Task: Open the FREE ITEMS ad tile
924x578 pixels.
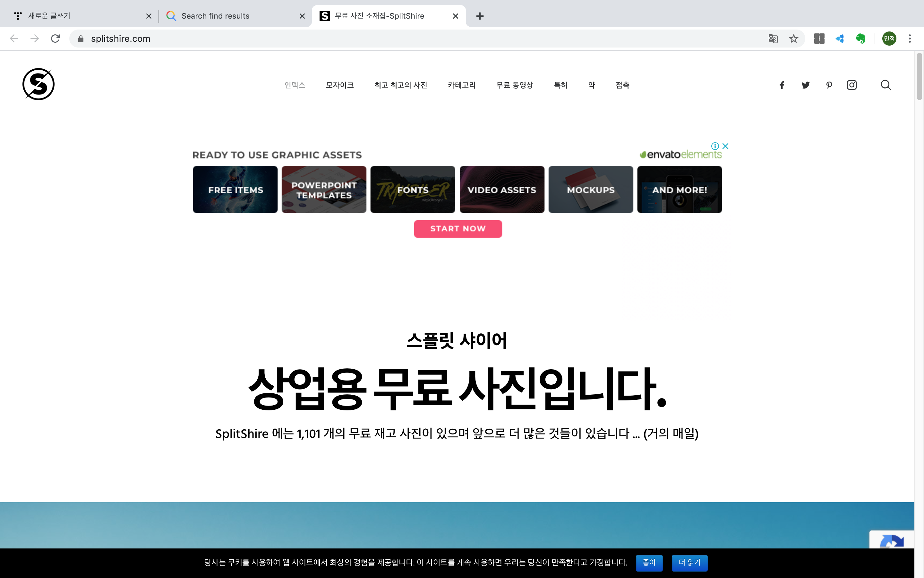Action: click(235, 189)
